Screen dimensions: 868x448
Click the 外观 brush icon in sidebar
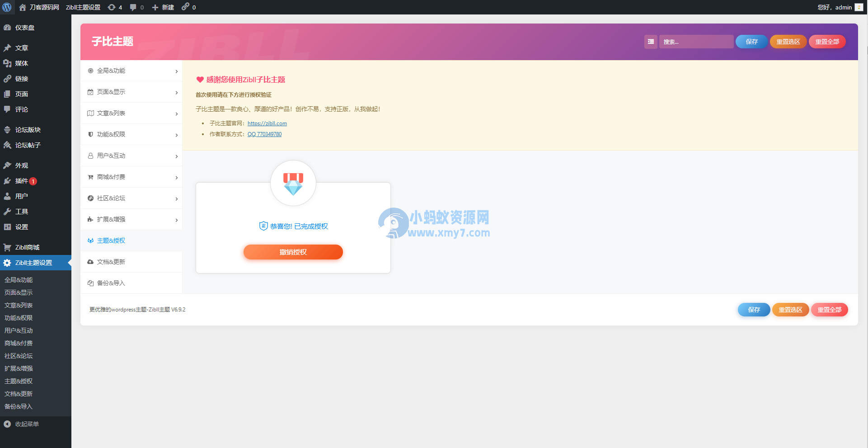(7, 165)
